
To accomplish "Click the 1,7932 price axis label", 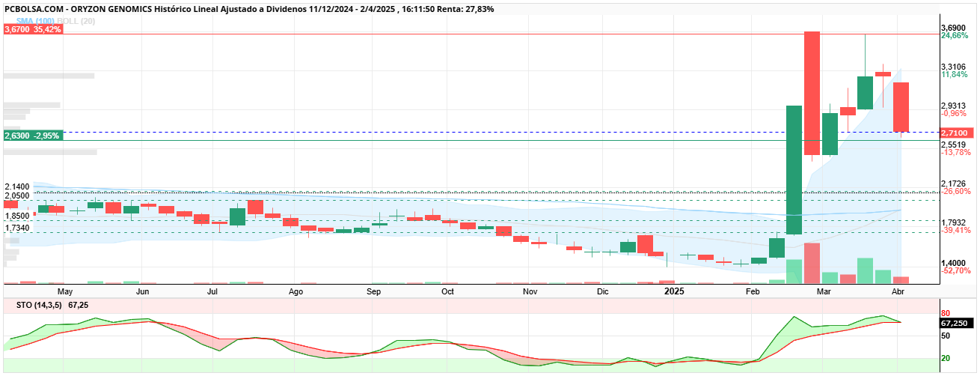I will (954, 222).
